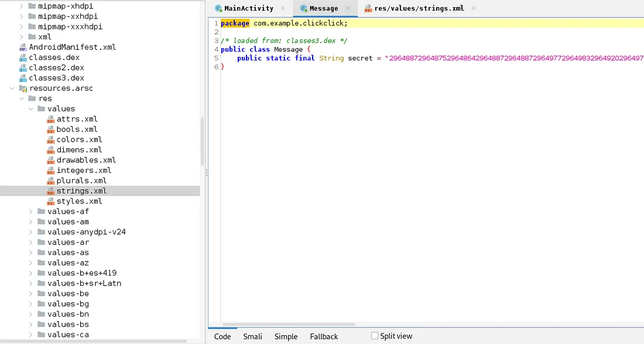The height and width of the screenshot is (344, 644).
Task: Close the res/values/strings.xml tab
Action: (473, 8)
